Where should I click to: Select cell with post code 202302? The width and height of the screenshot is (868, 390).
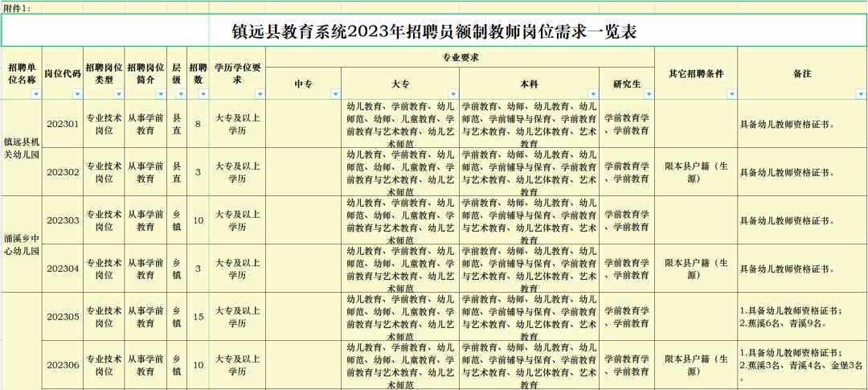point(63,172)
